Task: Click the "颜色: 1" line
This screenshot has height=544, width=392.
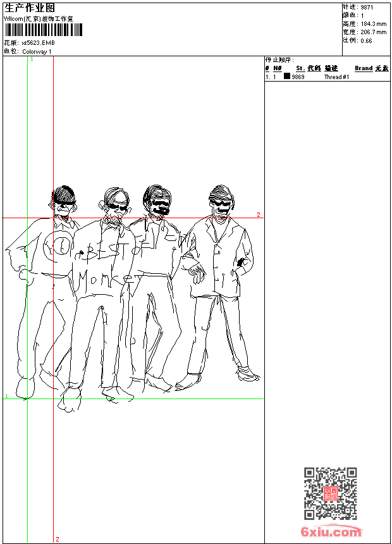Action: [353, 16]
